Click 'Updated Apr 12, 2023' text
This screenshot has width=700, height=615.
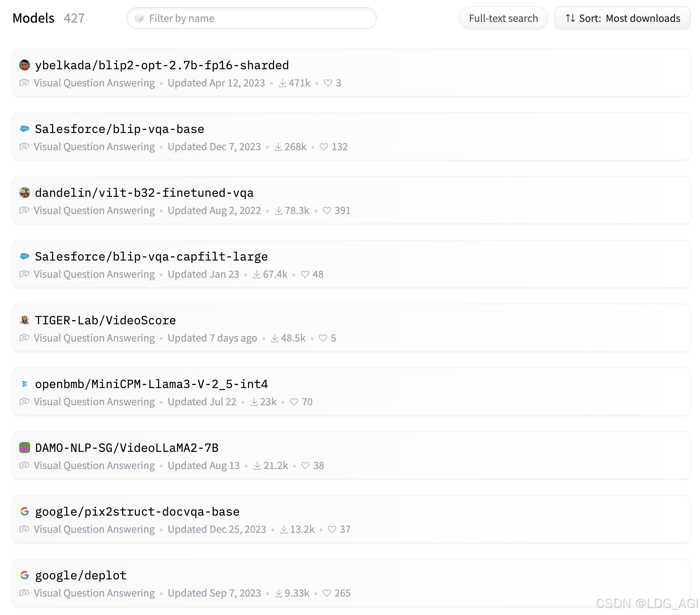[x=216, y=83]
